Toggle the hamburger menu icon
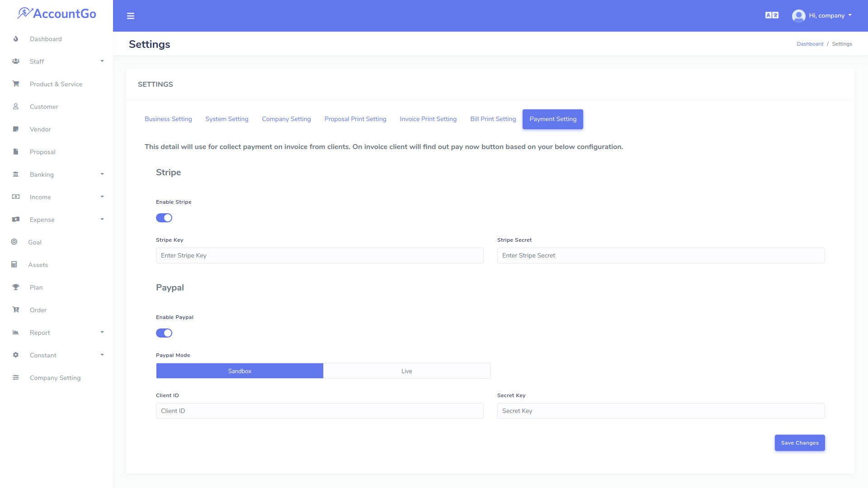868x488 pixels. click(131, 16)
